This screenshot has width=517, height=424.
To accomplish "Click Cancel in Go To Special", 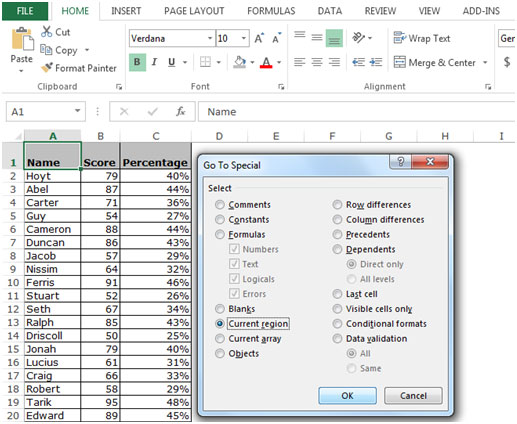I will coord(413,396).
